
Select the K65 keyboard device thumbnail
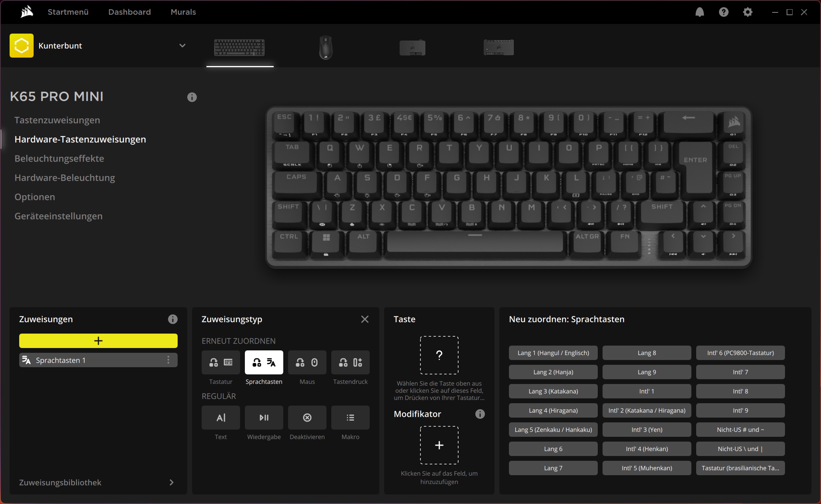point(239,47)
